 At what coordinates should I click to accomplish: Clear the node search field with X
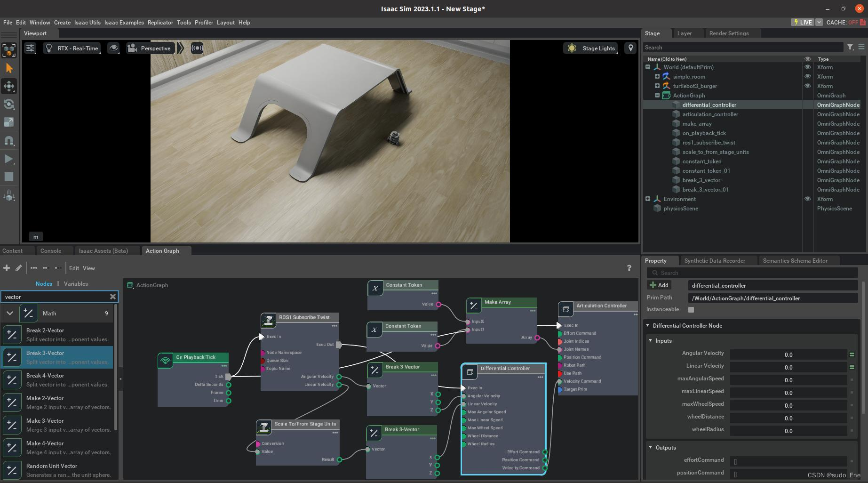112,297
